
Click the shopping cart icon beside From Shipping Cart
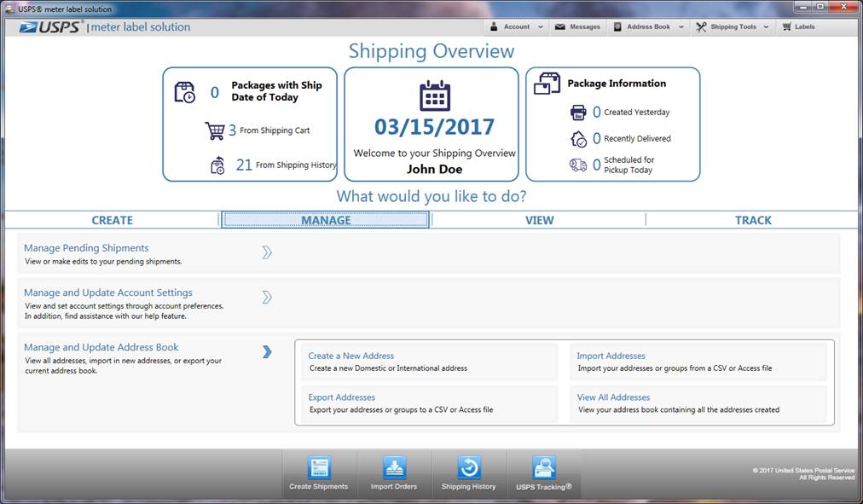coord(215,131)
